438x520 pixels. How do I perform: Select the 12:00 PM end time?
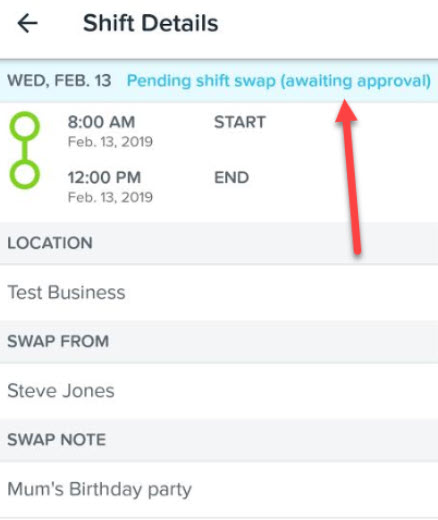104,177
